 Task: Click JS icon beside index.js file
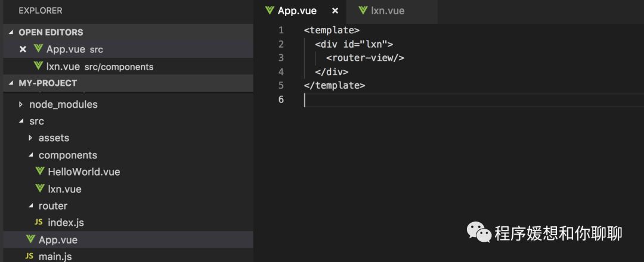(x=39, y=222)
